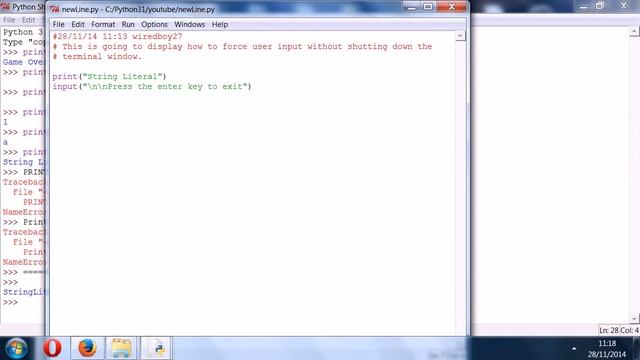The height and width of the screenshot is (360, 640).
Task: Click the "# terminal window." comment line
Action: (x=97, y=57)
